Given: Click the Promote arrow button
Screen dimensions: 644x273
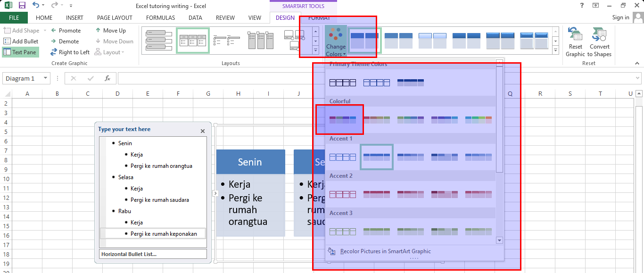Looking at the screenshot, I should click(x=66, y=31).
